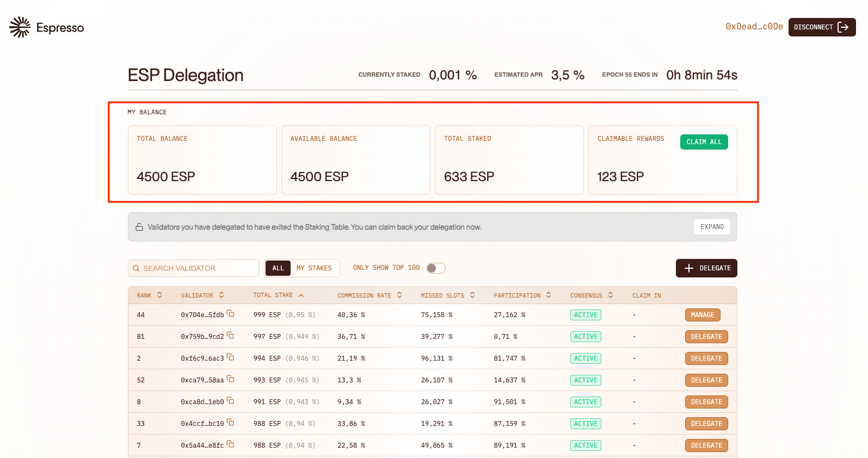The height and width of the screenshot is (458, 868).
Task: Claim all rewards with Claim All
Action: 703,142
